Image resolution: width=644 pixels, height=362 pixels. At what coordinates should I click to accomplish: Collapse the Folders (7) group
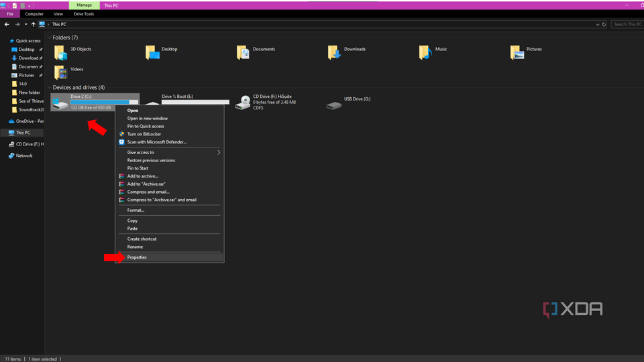coord(49,38)
